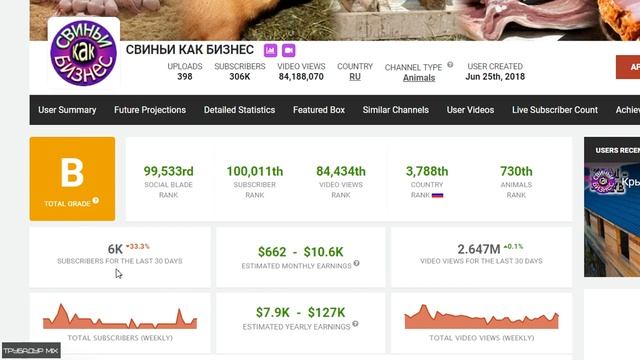Go to Similar Channels tab
This screenshot has width=640, height=360.
click(396, 110)
